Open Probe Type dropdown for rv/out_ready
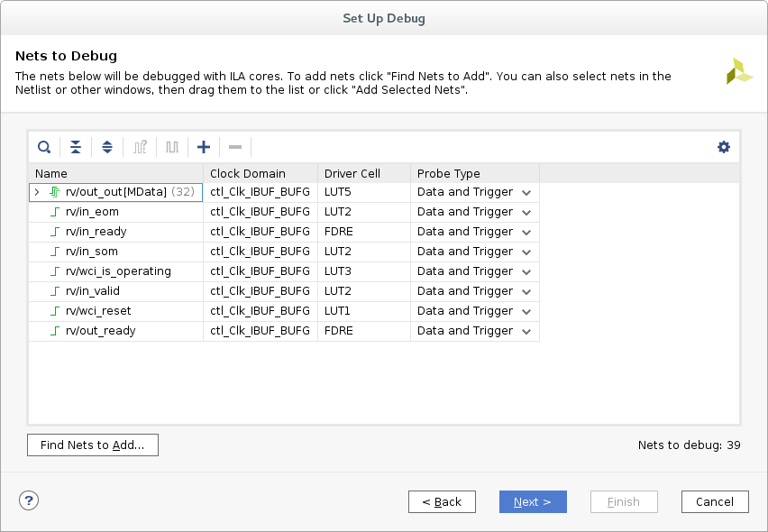Image resolution: width=768 pixels, height=532 pixels. [526, 332]
